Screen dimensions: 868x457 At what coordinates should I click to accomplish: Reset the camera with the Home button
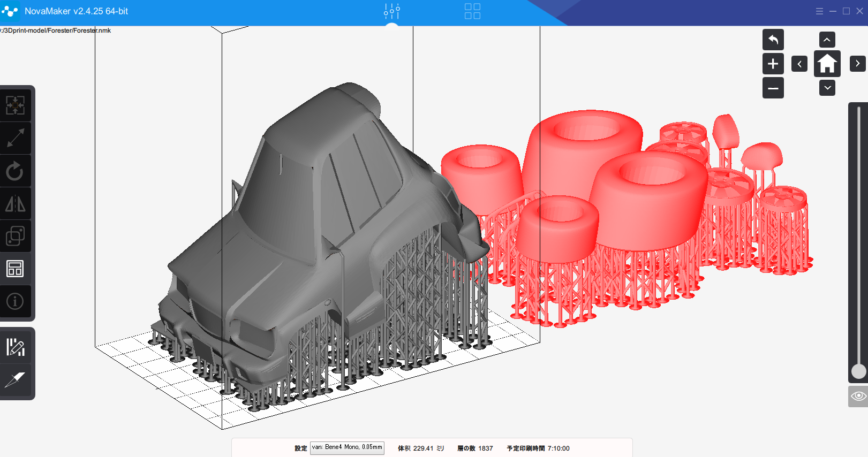coord(827,64)
